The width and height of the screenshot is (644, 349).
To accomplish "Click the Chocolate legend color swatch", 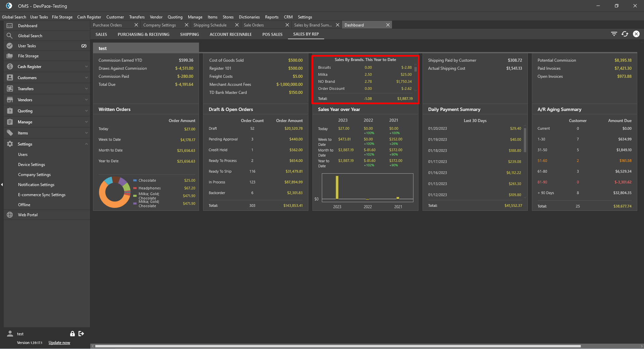I will point(135,180).
